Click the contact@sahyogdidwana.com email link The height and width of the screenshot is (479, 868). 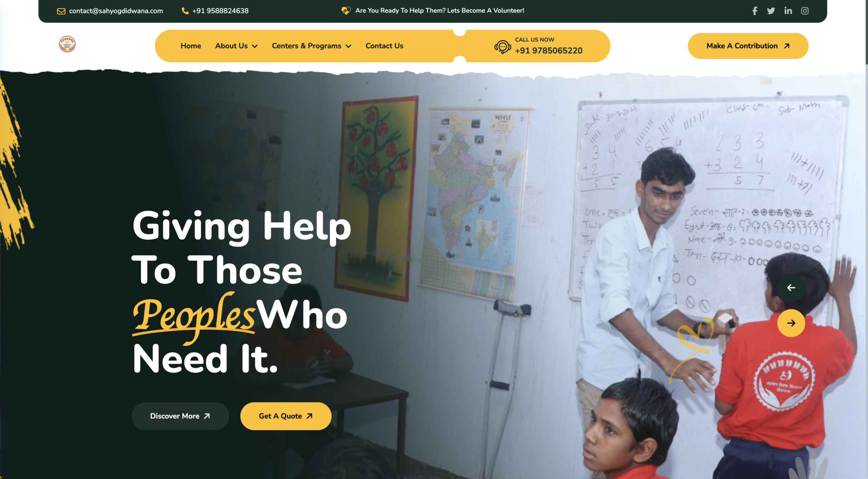point(116,11)
